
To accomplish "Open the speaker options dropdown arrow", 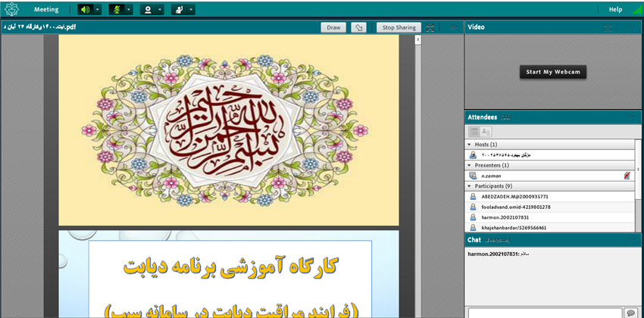I will [x=97, y=10].
